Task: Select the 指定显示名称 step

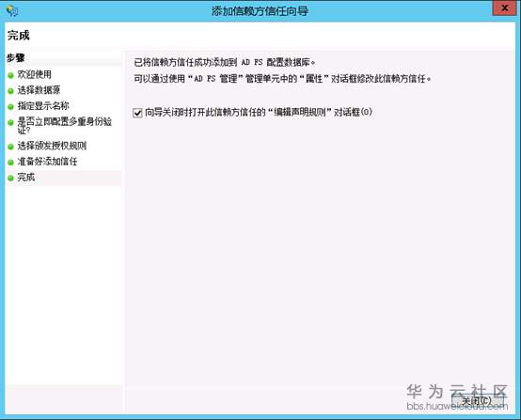Action: pyautogui.click(x=43, y=106)
